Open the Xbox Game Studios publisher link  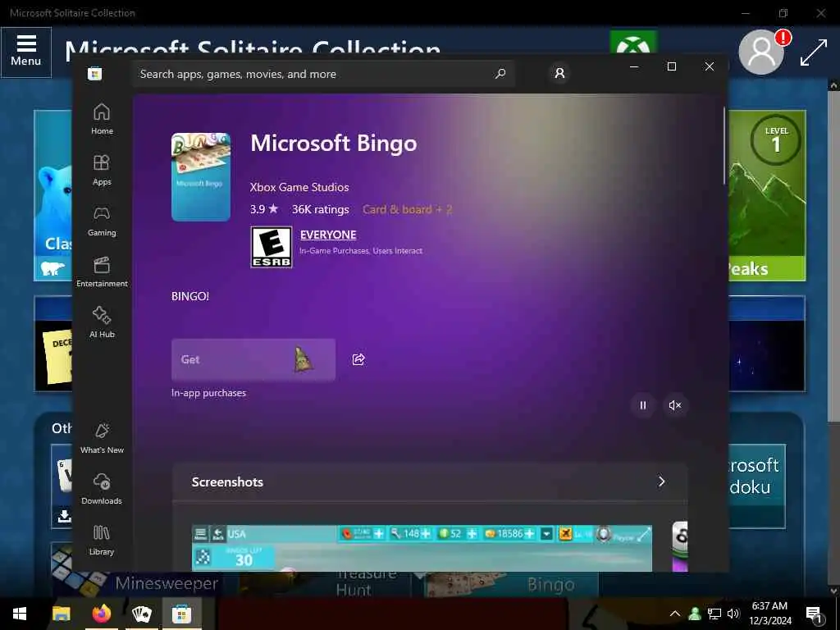click(299, 187)
